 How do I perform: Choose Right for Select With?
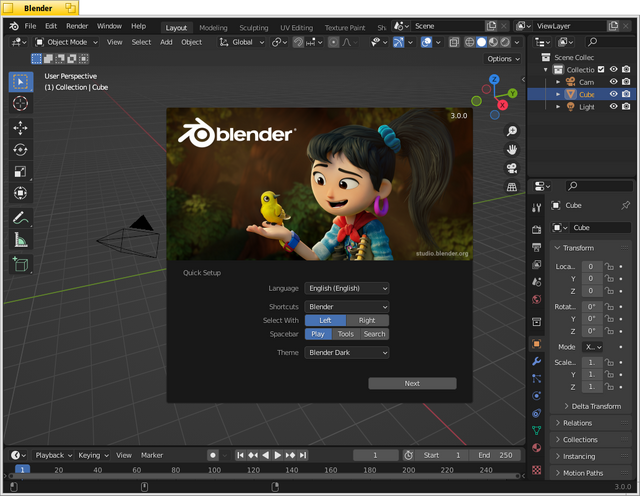[367, 320]
